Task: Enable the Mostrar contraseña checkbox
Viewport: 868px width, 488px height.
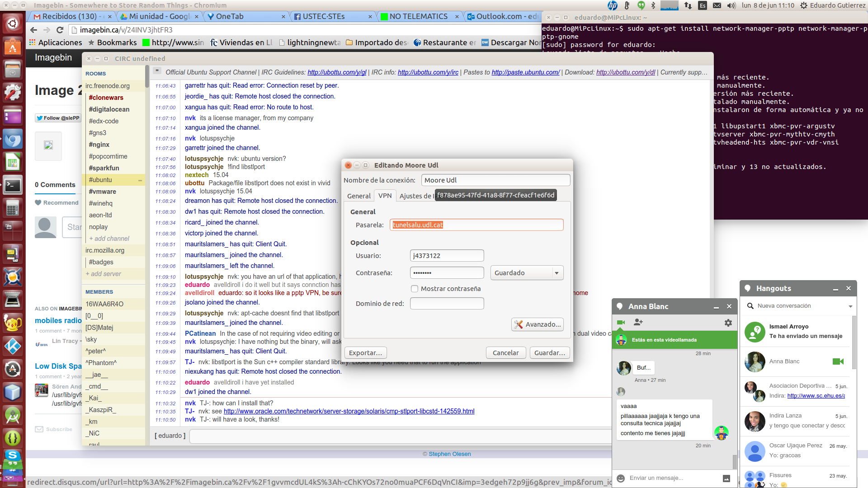Action: click(414, 289)
